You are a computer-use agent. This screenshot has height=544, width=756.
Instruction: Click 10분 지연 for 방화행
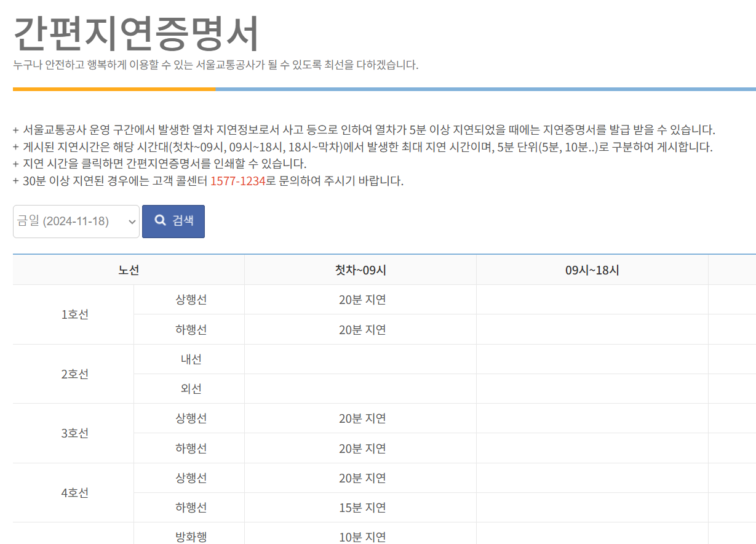[360, 535]
